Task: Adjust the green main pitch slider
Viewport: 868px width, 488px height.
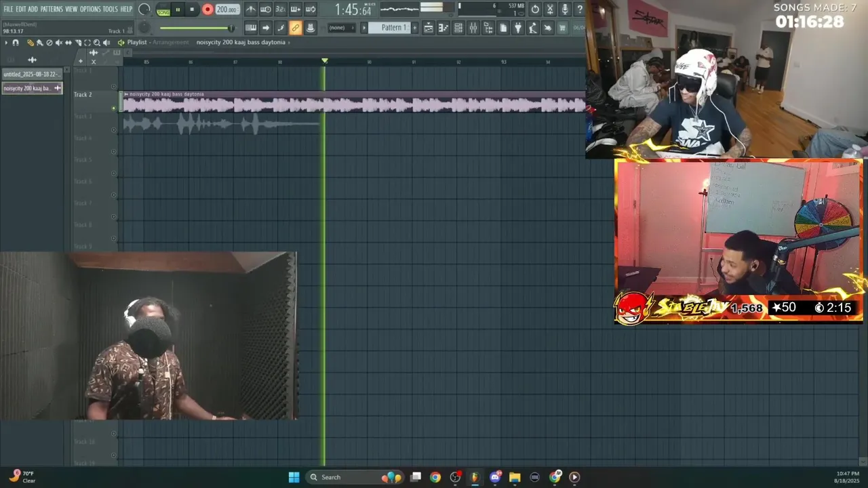Action: point(196,28)
